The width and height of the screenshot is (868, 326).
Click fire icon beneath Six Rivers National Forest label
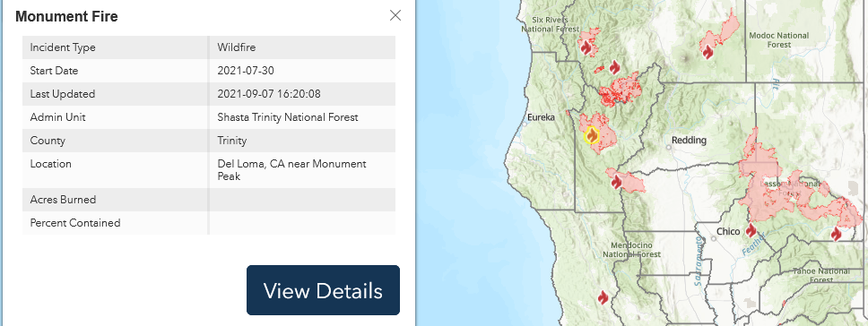pyautogui.click(x=586, y=47)
